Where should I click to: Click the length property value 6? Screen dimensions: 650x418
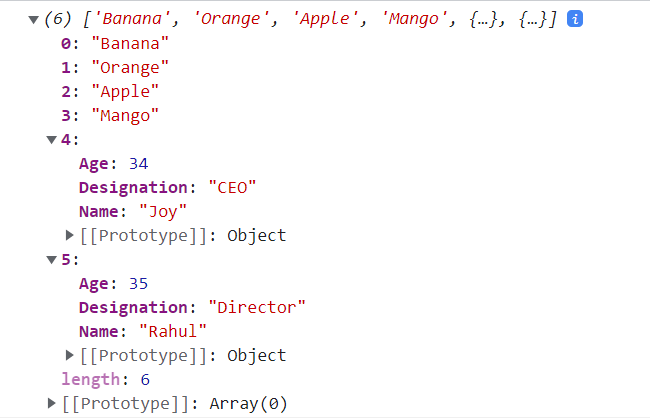(x=145, y=380)
